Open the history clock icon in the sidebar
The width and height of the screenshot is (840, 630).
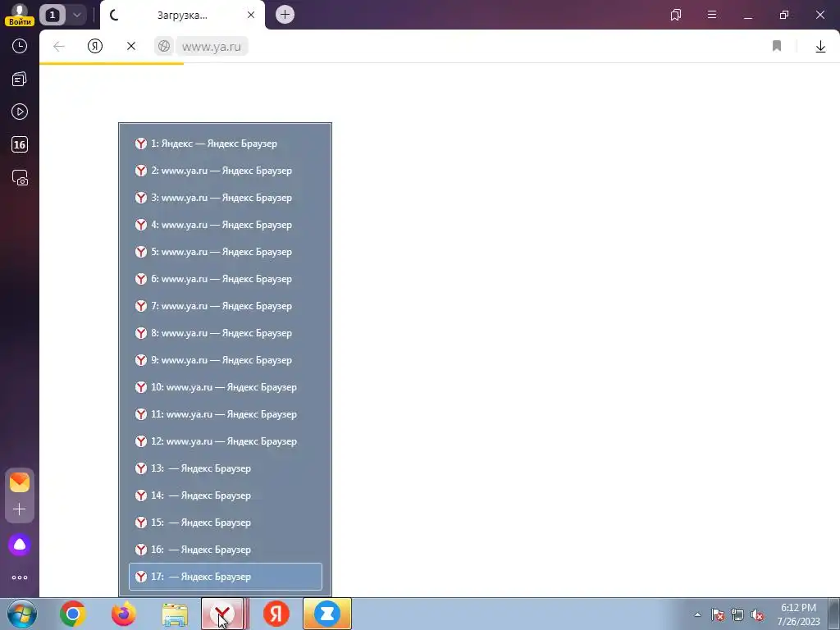click(x=20, y=47)
